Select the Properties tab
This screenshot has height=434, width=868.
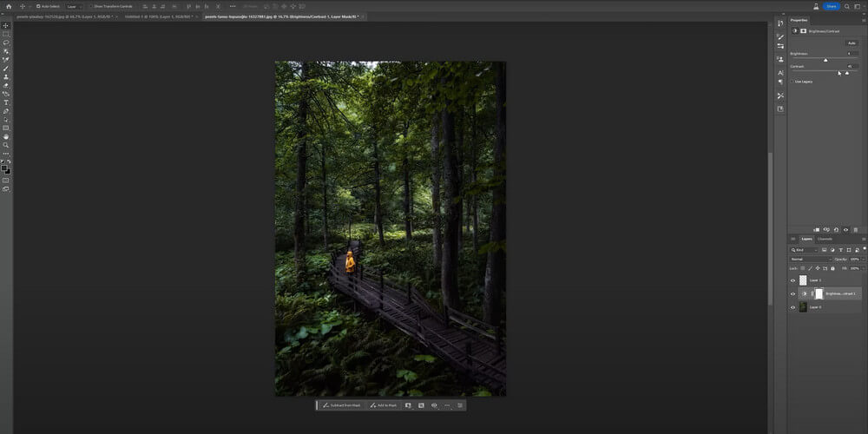799,21
